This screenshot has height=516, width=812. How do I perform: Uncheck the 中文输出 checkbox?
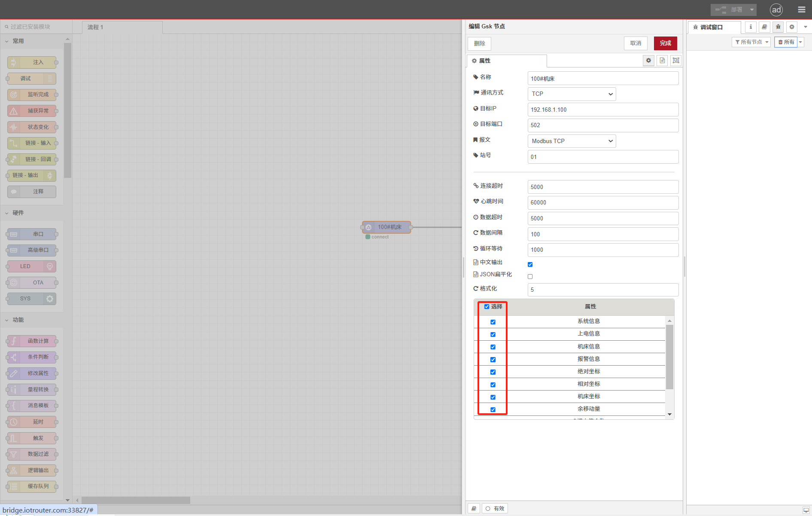pyautogui.click(x=530, y=264)
